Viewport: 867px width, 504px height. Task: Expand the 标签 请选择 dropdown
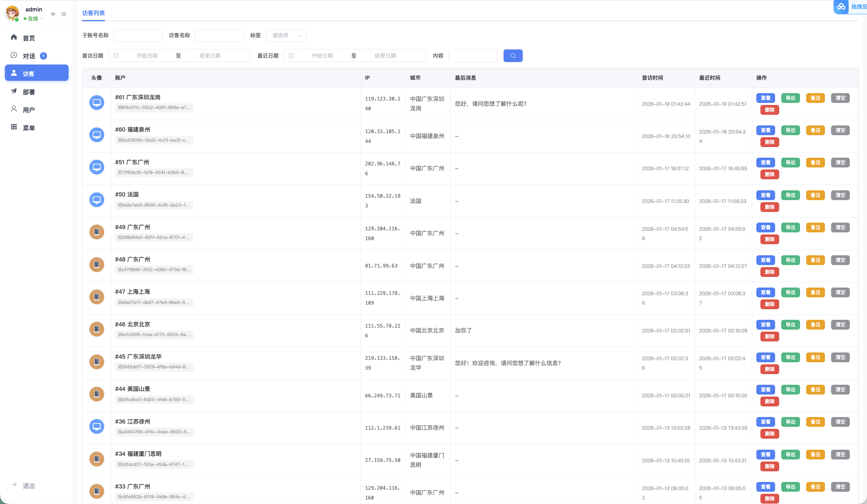click(x=286, y=36)
